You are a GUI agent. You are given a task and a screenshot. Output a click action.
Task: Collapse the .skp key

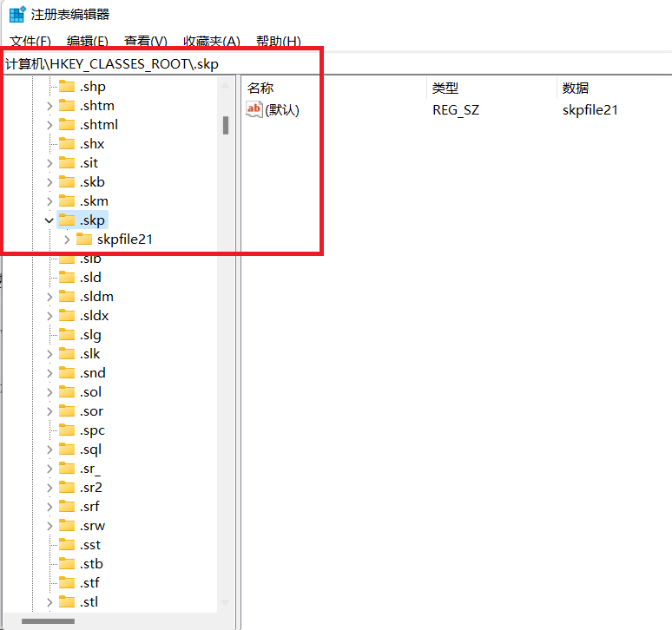(49, 220)
